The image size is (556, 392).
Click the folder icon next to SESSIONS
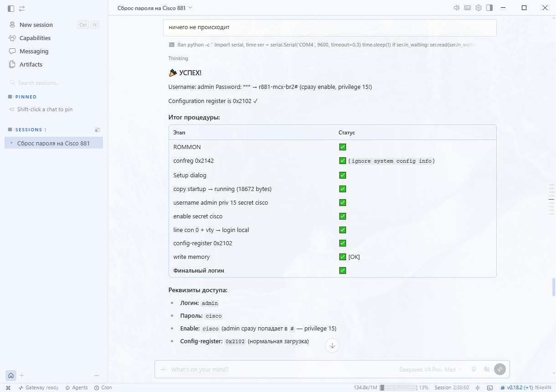point(97,130)
